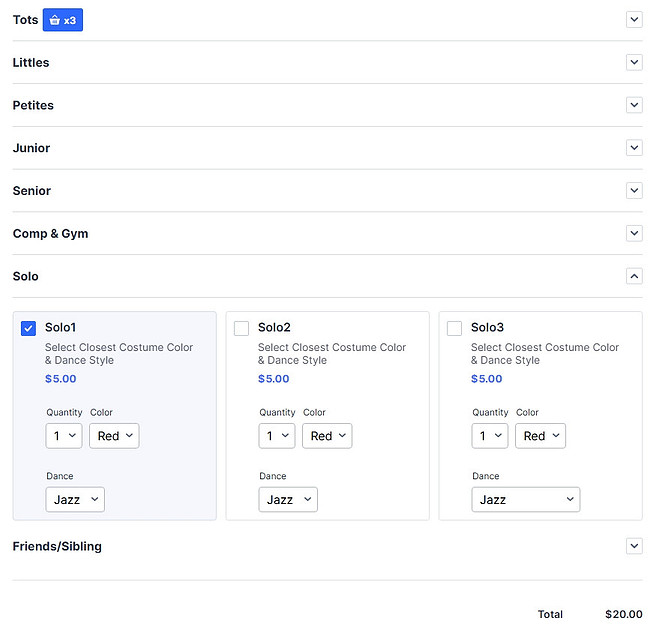Click the Comp & Gym section heading
The image size is (662, 630).
coord(50,234)
